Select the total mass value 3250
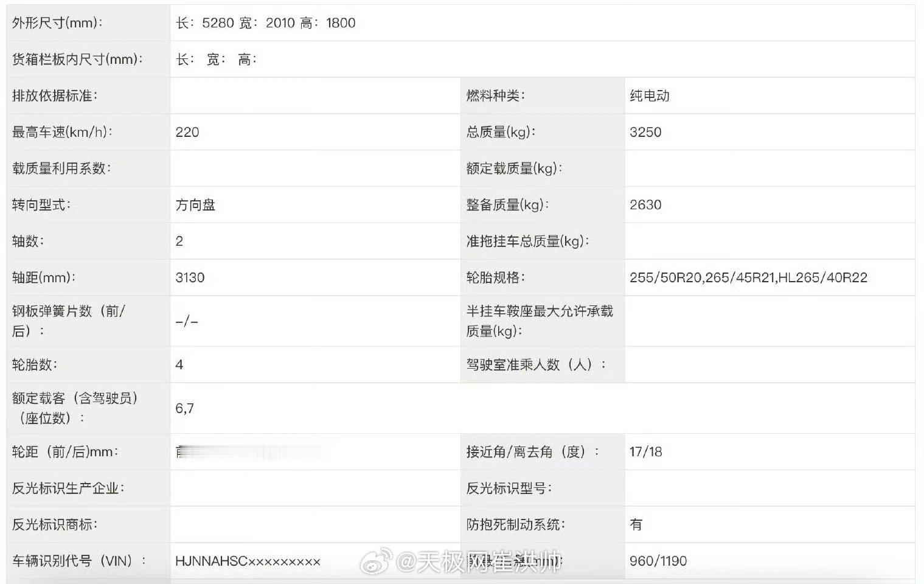This screenshot has width=924, height=584. 645,132
